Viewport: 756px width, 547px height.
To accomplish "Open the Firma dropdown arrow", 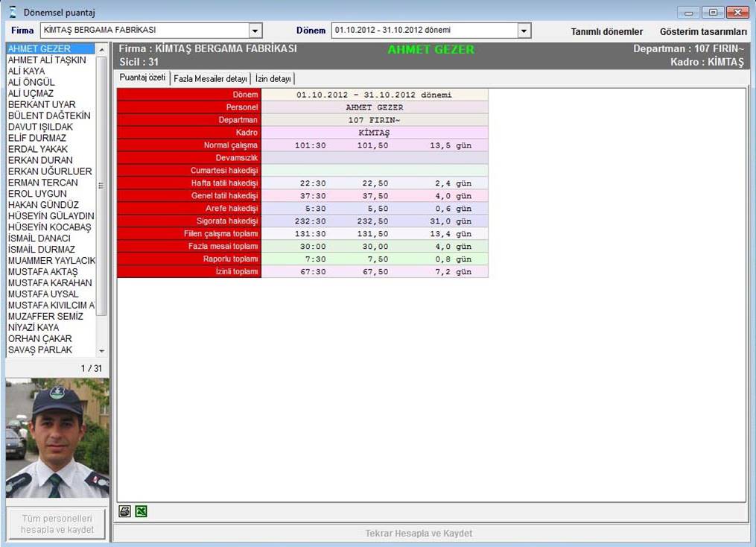I will coord(255,31).
